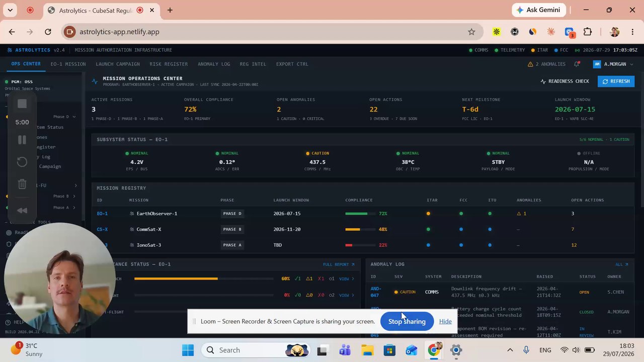This screenshot has width=644, height=362.
Task: Click the taskbar microphone icon
Action: [x=526, y=350]
